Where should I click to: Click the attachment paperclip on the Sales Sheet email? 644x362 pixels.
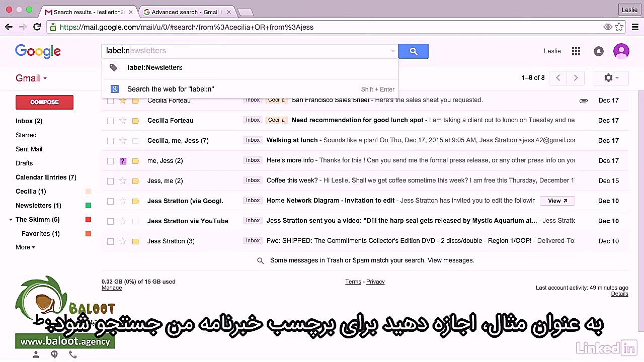click(x=584, y=101)
